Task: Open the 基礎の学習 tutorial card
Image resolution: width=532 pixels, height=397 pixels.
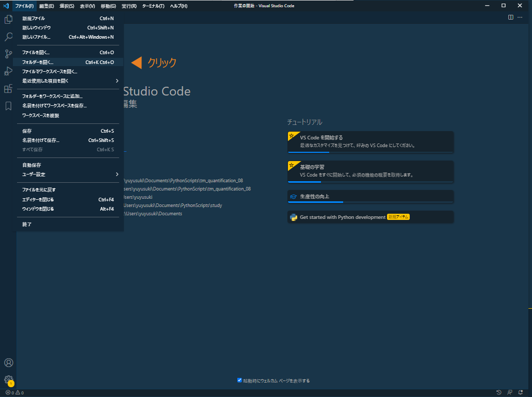Action: pyautogui.click(x=370, y=172)
